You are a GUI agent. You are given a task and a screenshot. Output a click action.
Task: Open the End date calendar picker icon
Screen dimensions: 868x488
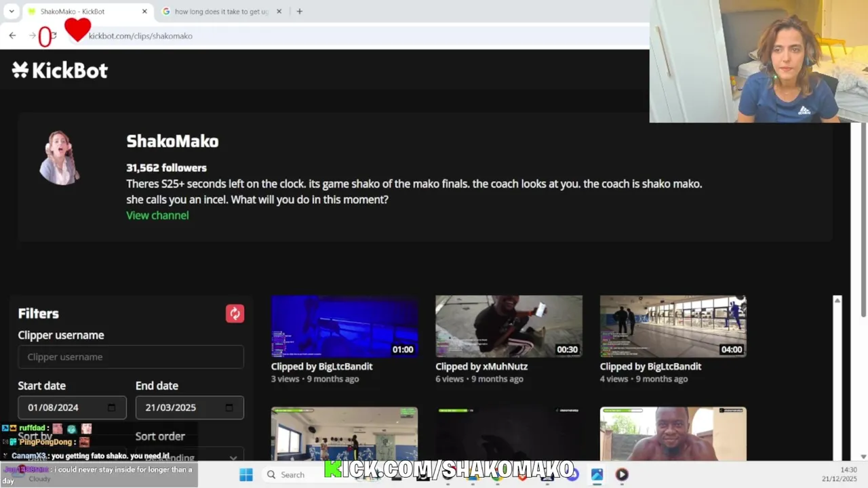coord(229,407)
